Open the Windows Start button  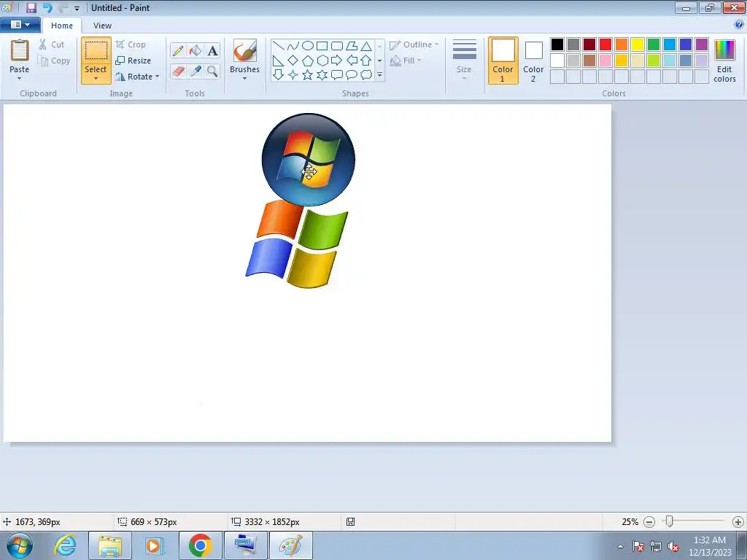[20, 545]
